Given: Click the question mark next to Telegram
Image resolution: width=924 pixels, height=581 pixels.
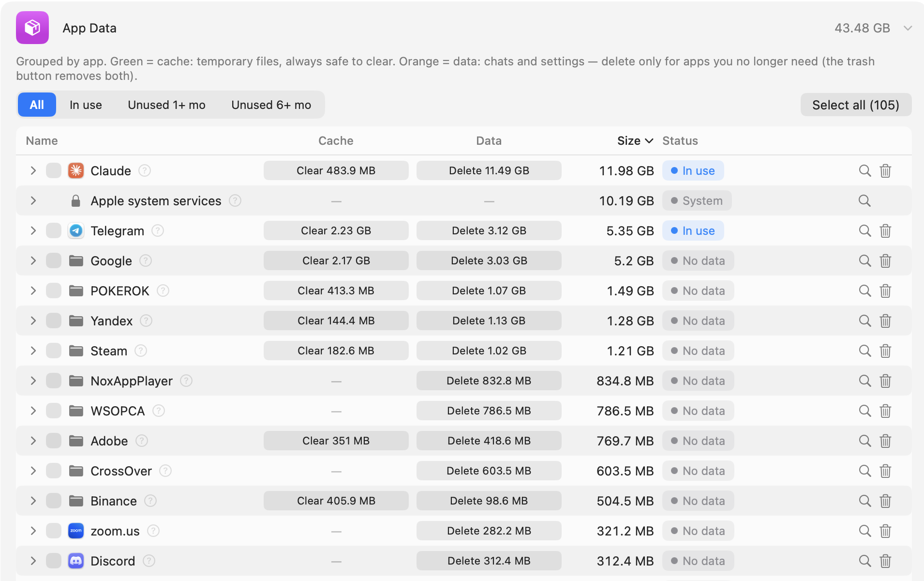Looking at the screenshot, I should click(158, 230).
